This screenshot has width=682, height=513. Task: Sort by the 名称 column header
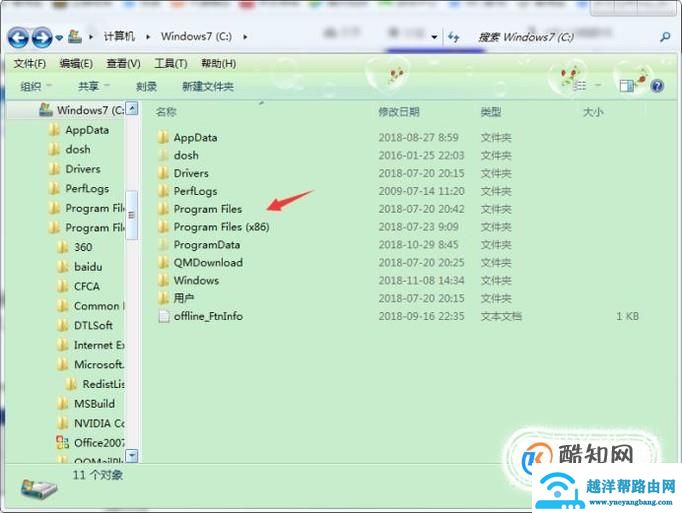coord(166,112)
